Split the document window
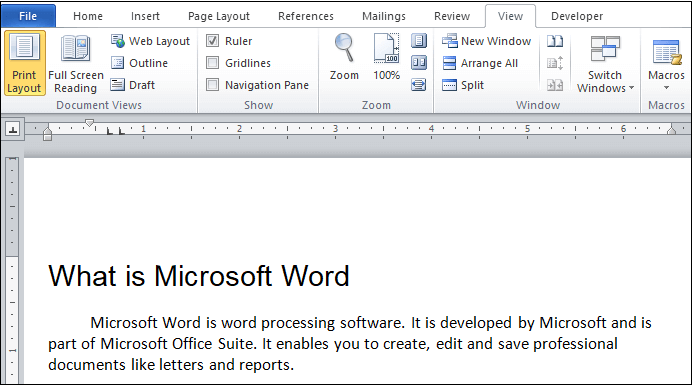This screenshot has height=385, width=692. tap(463, 85)
